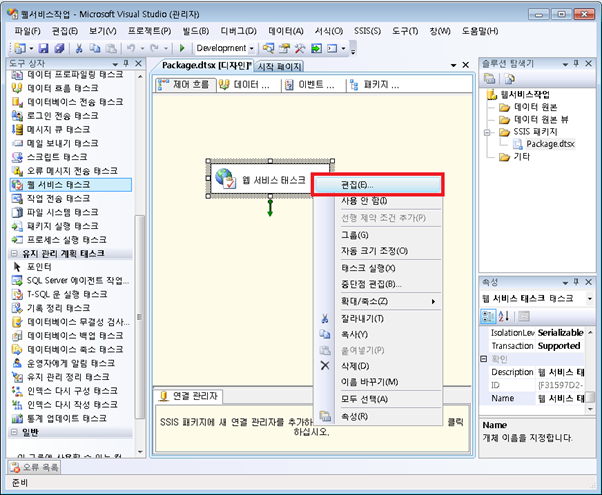Click the Cut scissors icon in the toolbar

click(x=79, y=48)
